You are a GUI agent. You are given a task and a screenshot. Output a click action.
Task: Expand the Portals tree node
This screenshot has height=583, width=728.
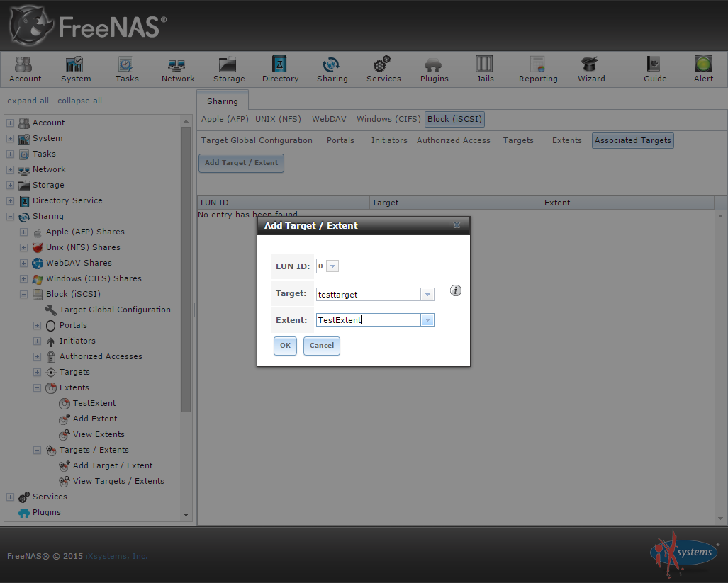[x=37, y=325]
